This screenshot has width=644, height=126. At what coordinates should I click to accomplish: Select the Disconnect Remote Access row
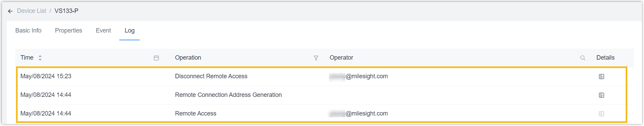click(x=321, y=77)
